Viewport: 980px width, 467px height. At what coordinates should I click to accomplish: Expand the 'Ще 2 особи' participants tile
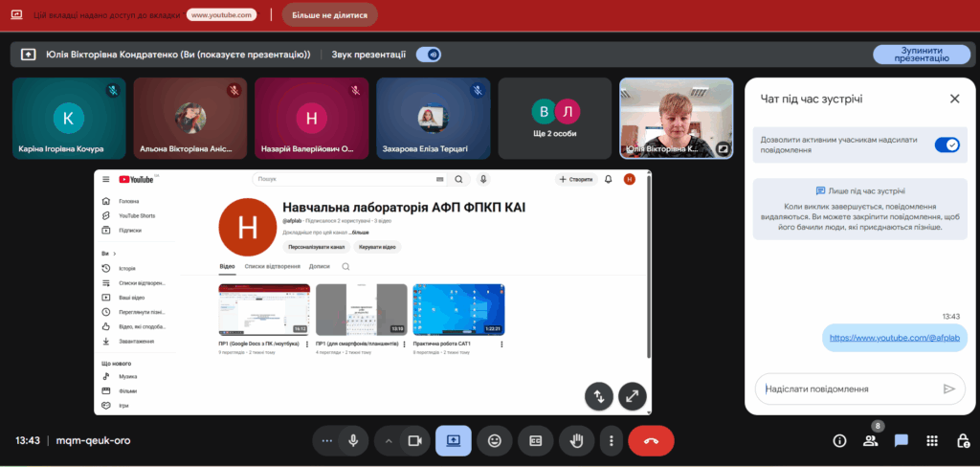tap(555, 118)
